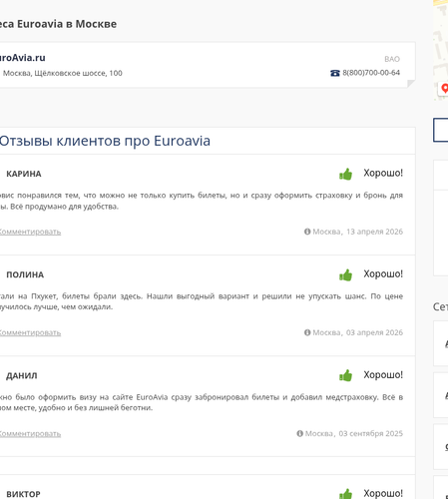Open Комментировать link under Полина's review
The width and height of the screenshot is (448, 499).
(x=30, y=332)
